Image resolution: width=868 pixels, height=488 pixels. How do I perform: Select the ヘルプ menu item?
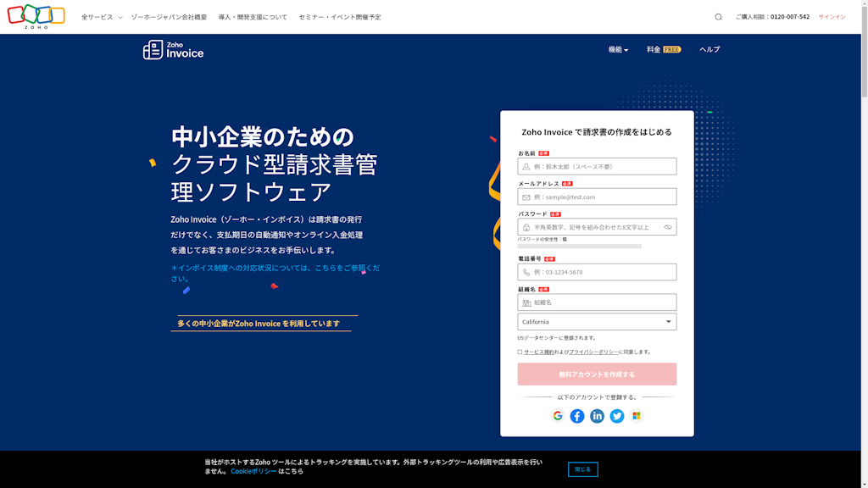[x=709, y=49]
